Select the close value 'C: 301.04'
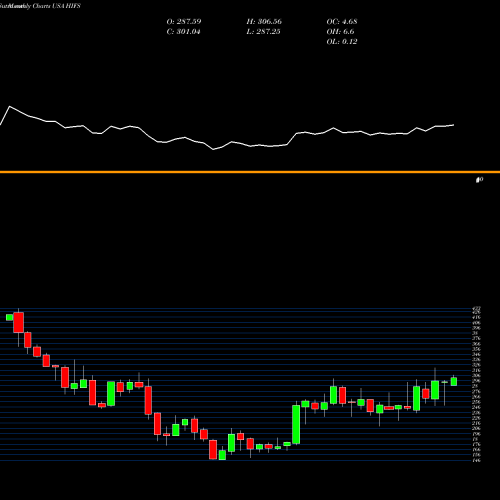The width and height of the screenshot is (500, 500). click(x=183, y=31)
